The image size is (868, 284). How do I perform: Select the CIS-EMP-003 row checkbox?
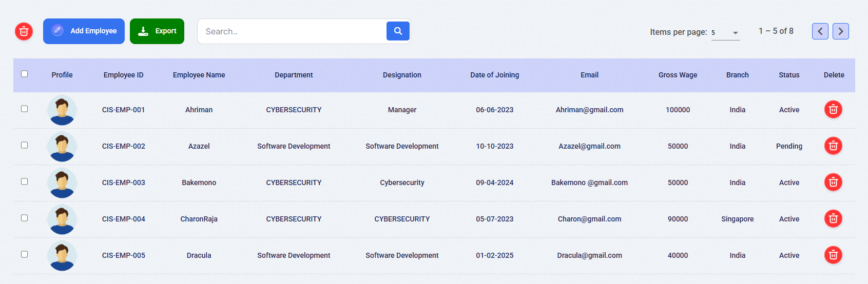pos(24,181)
